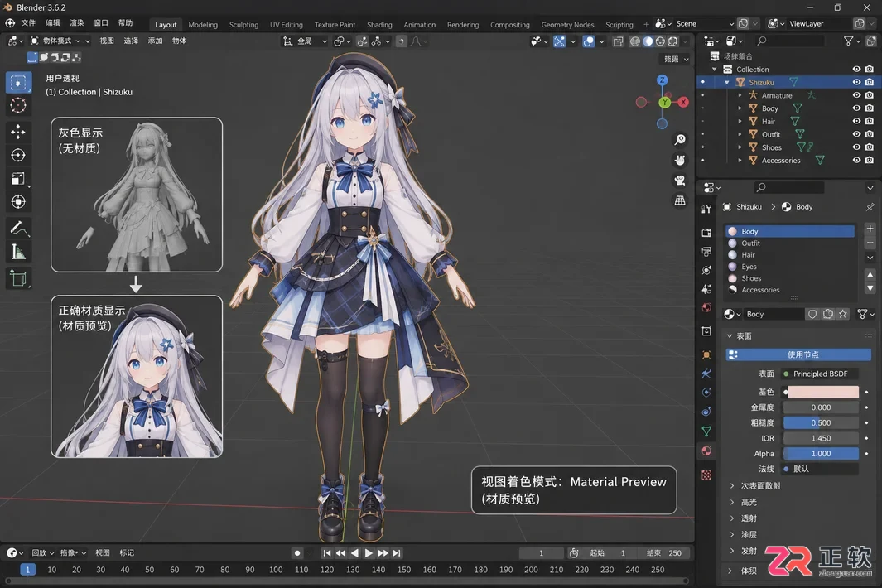Click the use nodes button
The image size is (882, 588).
pyautogui.click(x=798, y=354)
